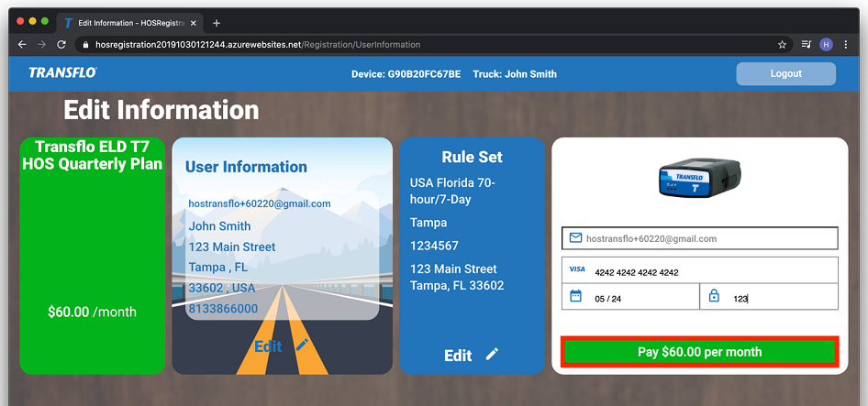Click 'Device: G90B20FC67BE' text in header
The image size is (868, 406).
tap(406, 74)
